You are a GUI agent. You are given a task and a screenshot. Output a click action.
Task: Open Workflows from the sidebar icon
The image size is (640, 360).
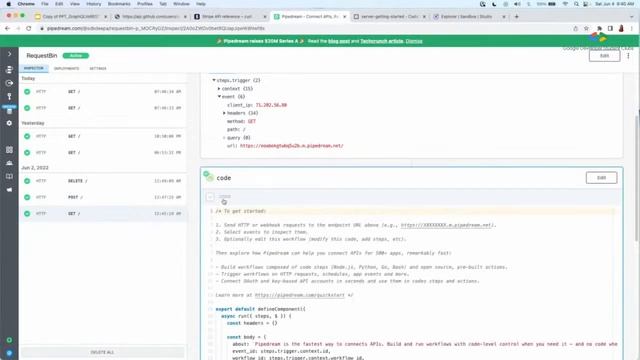click(x=9, y=70)
